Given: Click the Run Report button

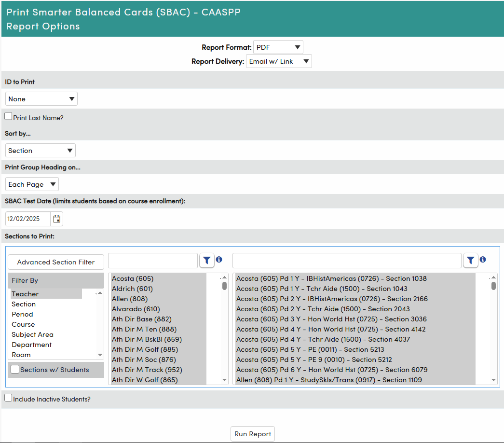Looking at the screenshot, I should [x=253, y=434].
